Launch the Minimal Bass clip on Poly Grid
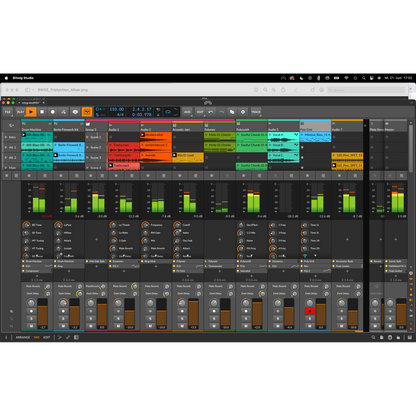This screenshot has width=416, height=416. point(315,137)
